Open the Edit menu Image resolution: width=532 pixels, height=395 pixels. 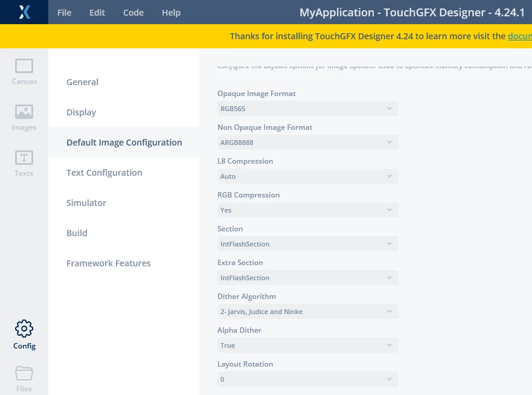tap(97, 13)
